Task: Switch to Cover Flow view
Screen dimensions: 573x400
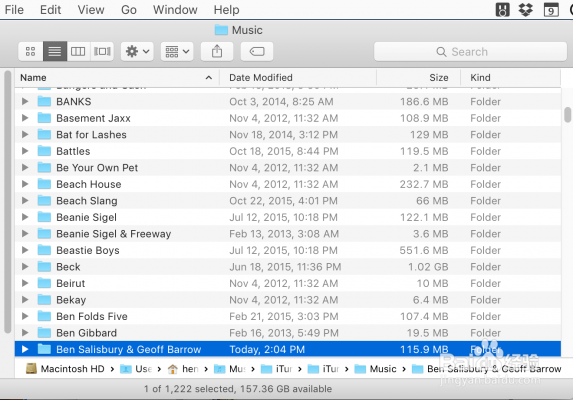Action: click(102, 52)
